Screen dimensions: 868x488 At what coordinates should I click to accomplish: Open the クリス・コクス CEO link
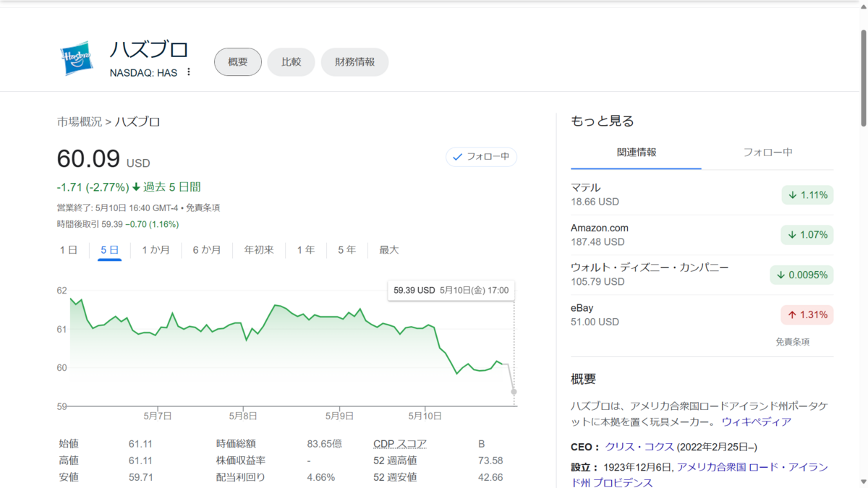[639, 447]
